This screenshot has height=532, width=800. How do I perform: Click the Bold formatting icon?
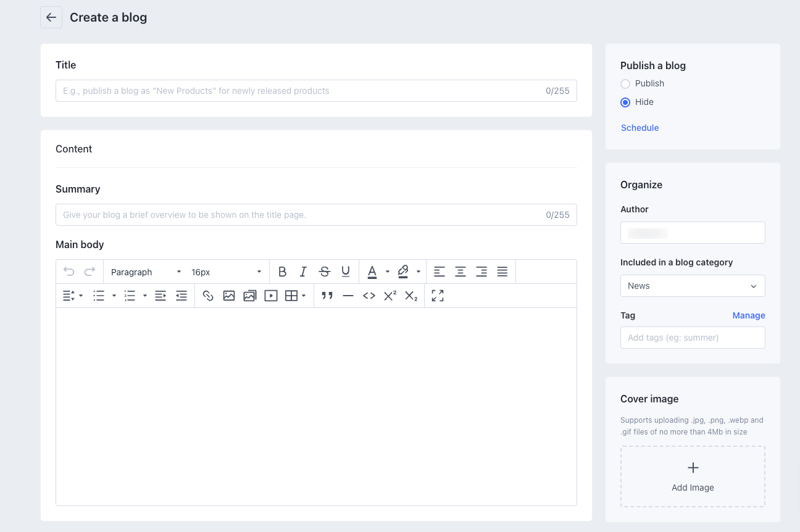click(282, 272)
